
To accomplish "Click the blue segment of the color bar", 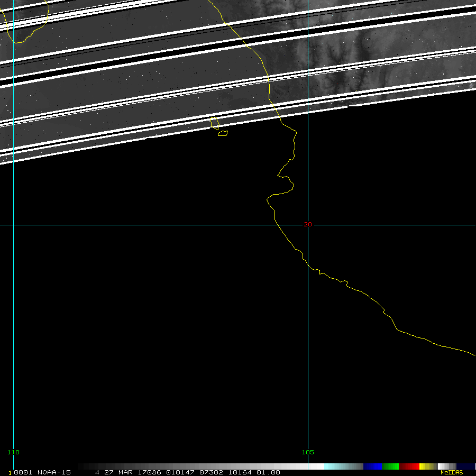I will click(x=372, y=466).
